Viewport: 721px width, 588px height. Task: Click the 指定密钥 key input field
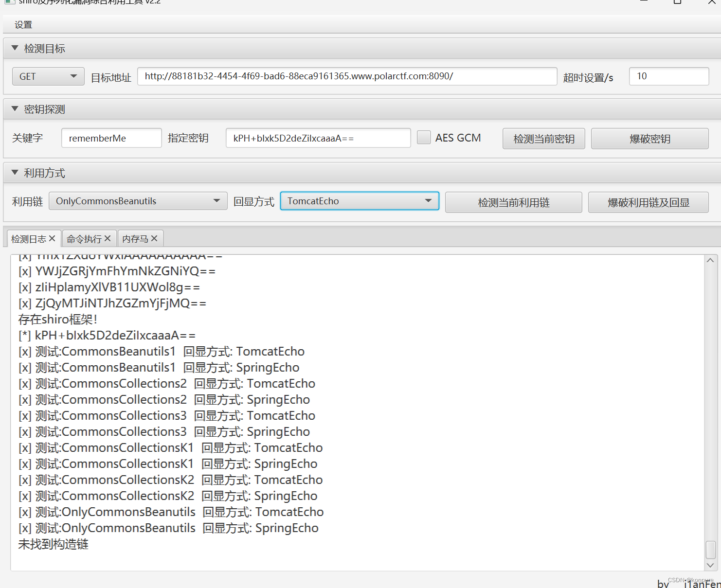point(318,138)
